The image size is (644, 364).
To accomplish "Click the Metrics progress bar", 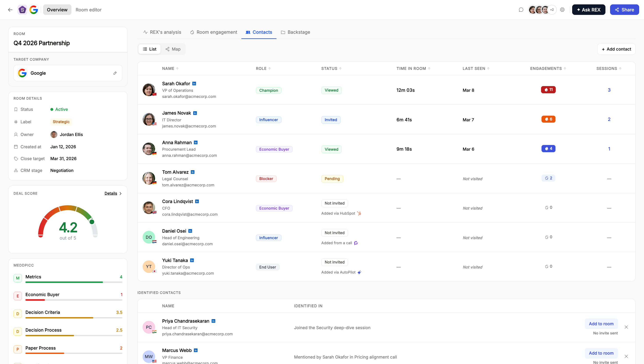I will coord(74,282).
